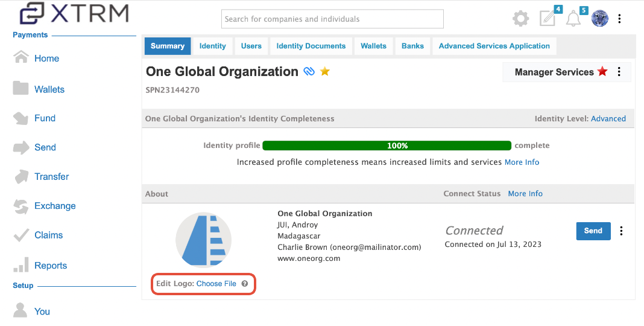Open the Manager Services kebab menu
This screenshot has width=644, height=326.
pyautogui.click(x=619, y=72)
